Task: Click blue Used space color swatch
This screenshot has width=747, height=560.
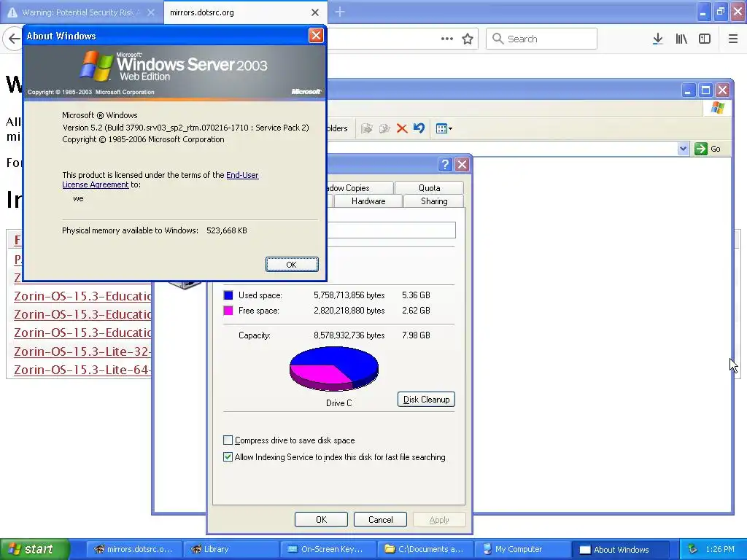Action: [228, 295]
